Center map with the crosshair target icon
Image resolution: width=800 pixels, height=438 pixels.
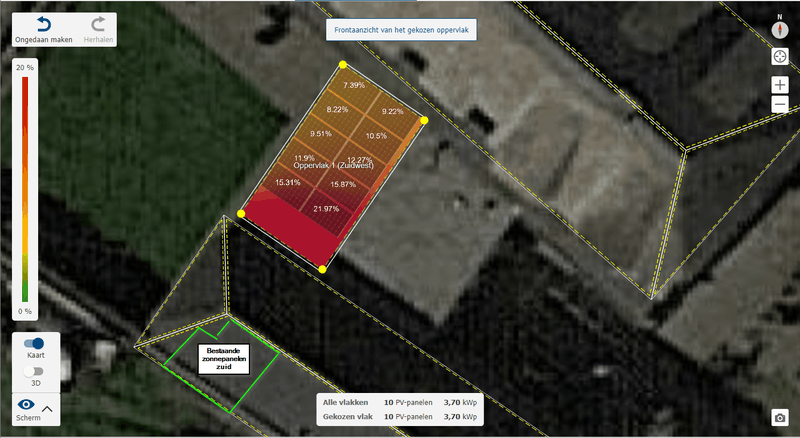tap(780, 57)
